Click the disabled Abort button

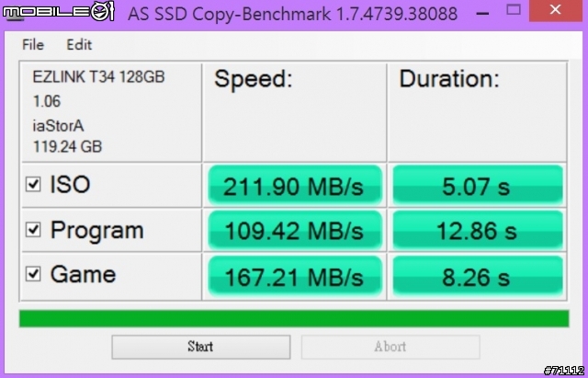[390, 347]
